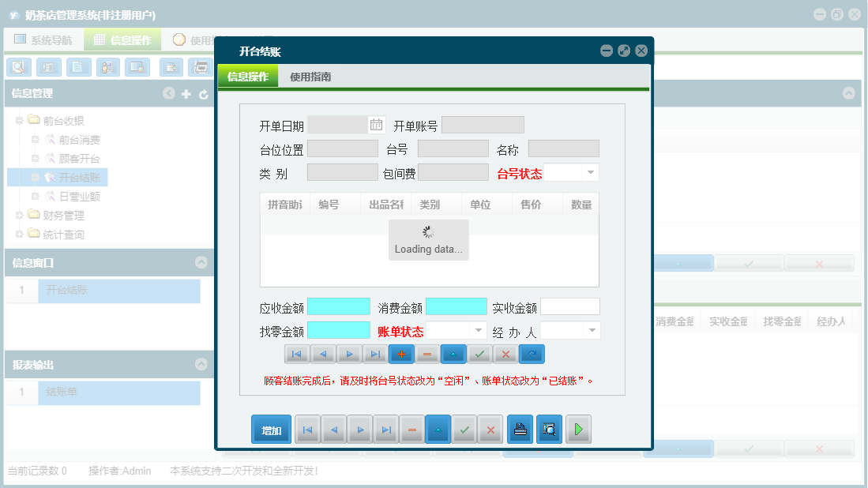Click the red X cancel icon in record controls
This screenshot has width=868, height=488.
(x=505, y=354)
